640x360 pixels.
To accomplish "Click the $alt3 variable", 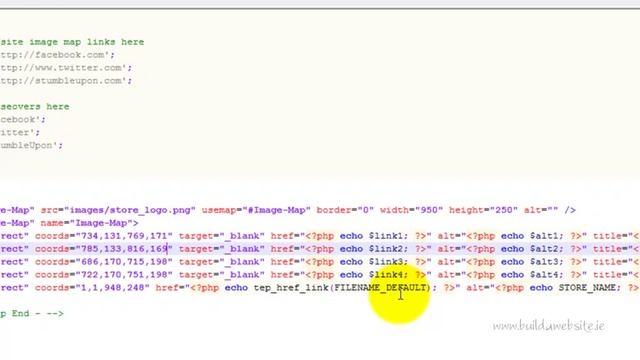I will pyautogui.click(x=544, y=262).
